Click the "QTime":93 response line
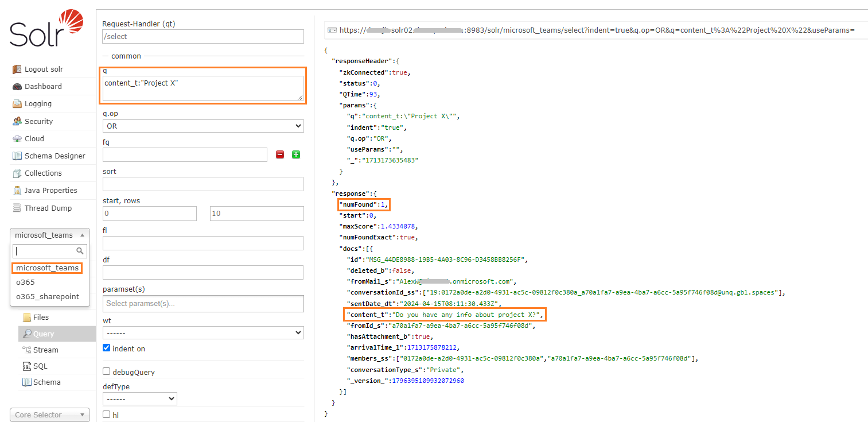The height and width of the screenshot is (422, 868). (360, 94)
